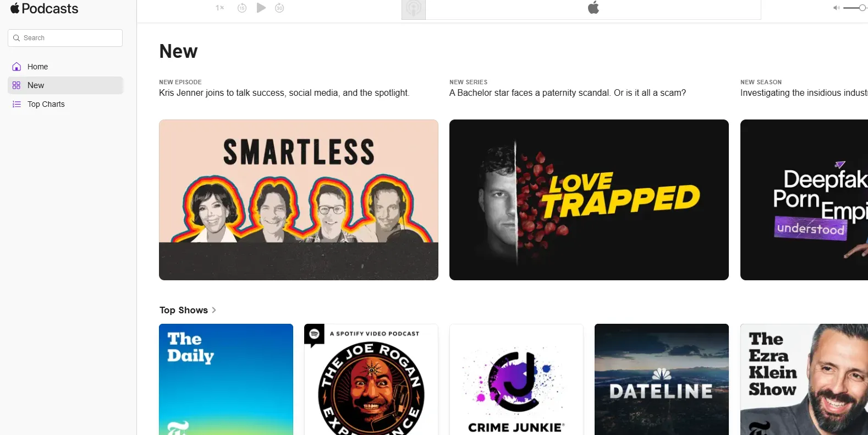The image size is (868, 435).
Task: Select The Joe Rogan Experience show
Action: tap(371, 379)
